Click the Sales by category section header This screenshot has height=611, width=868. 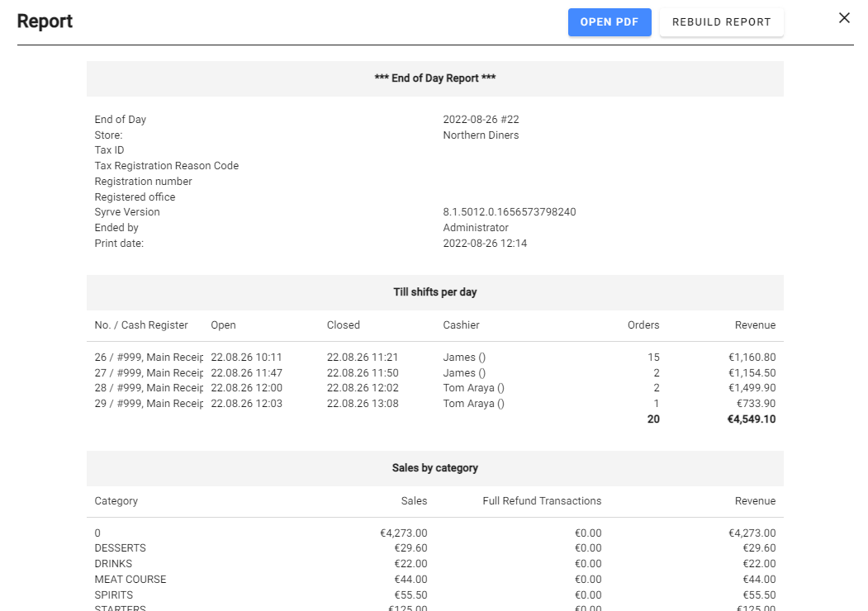tap(434, 468)
